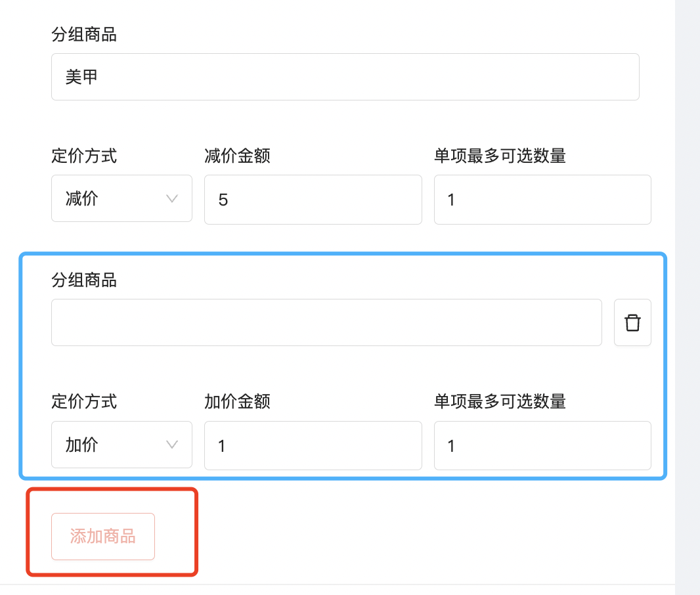The width and height of the screenshot is (700, 595).
Task: Click the 添加商品 button
Action: [x=102, y=536]
